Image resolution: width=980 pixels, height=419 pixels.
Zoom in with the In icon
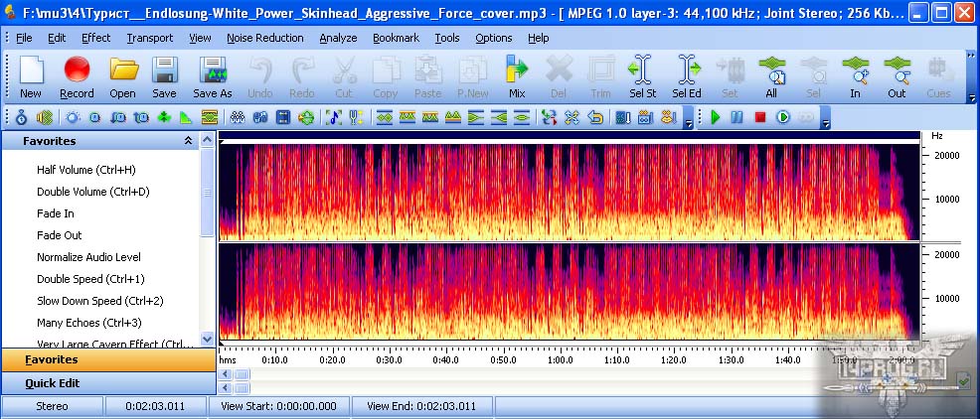(855, 77)
